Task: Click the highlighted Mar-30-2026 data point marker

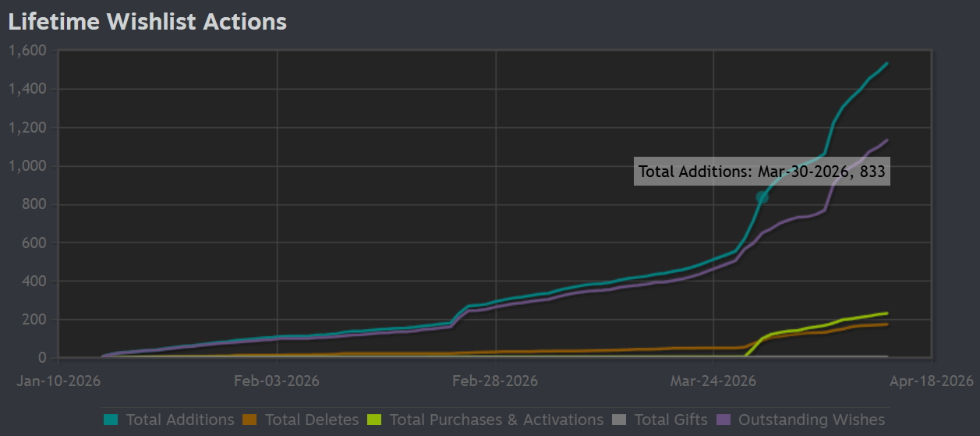Action: [x=762, y=197]
